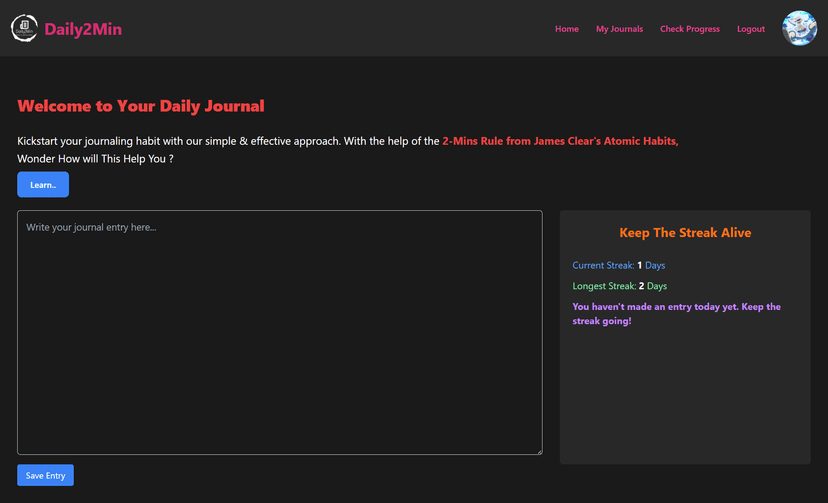This screenshot has width=828, height=503.
Task: Click empty area in the streak panel
Action: pyautogui.click(x=685, y=396)
